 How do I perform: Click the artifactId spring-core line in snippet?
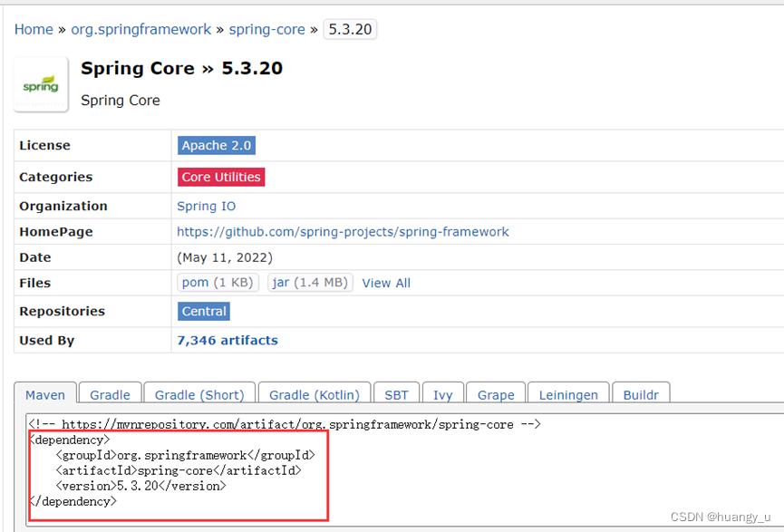[179, 470]
